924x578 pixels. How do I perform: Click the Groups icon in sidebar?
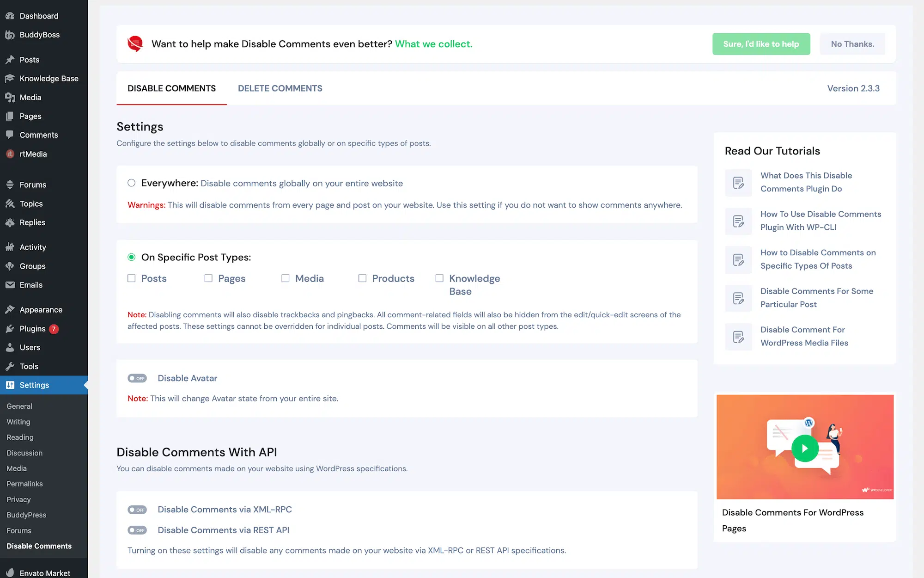click(10, 266)
